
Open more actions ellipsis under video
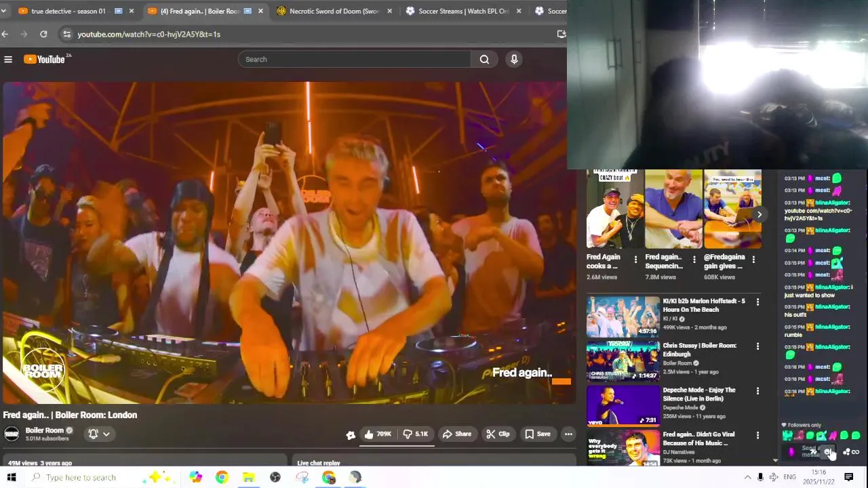click(x=568, y=434)
